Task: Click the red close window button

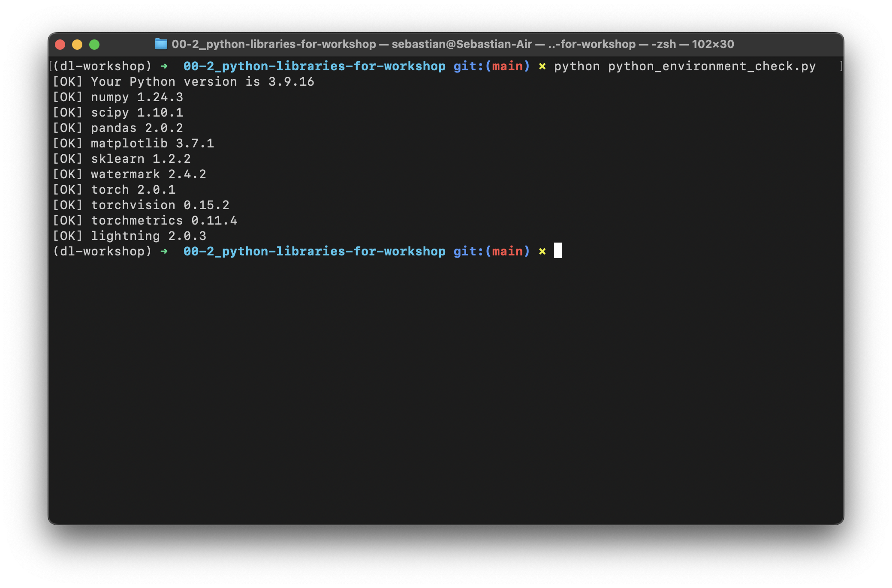Action: point(60,45)
